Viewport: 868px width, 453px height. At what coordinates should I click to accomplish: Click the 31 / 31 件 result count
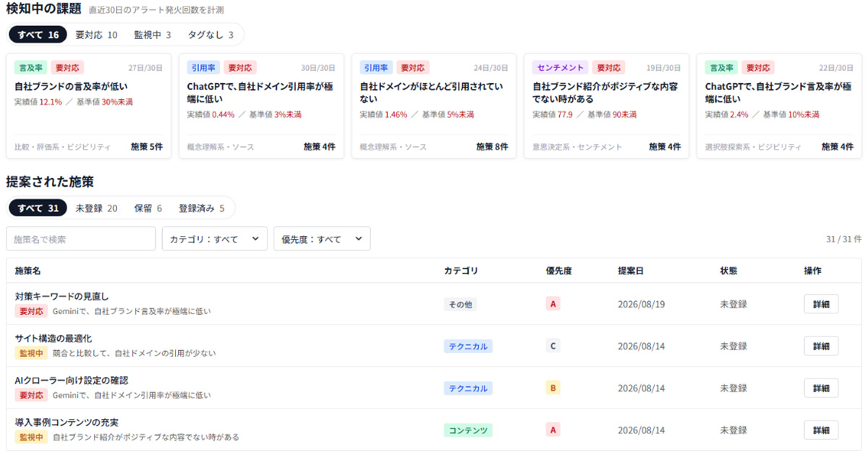pos(844,240)
